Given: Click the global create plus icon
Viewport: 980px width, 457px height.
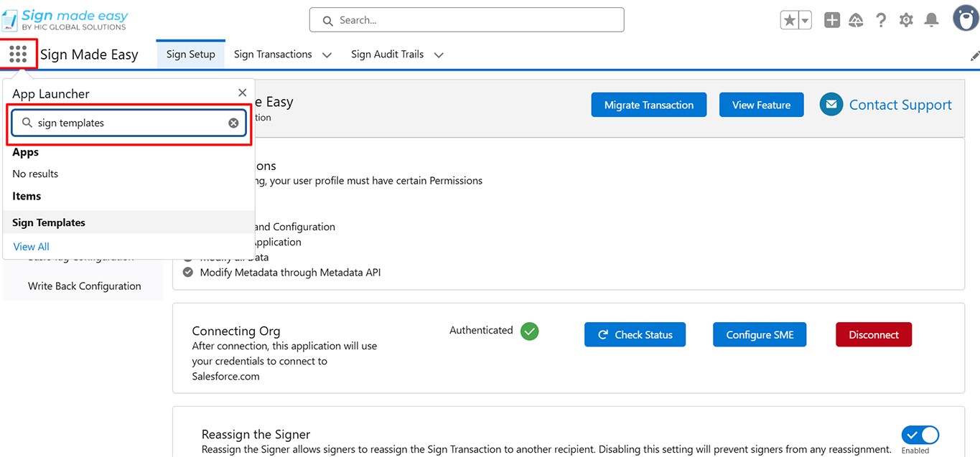Looking at the screenshot, I should coord(831,20).
